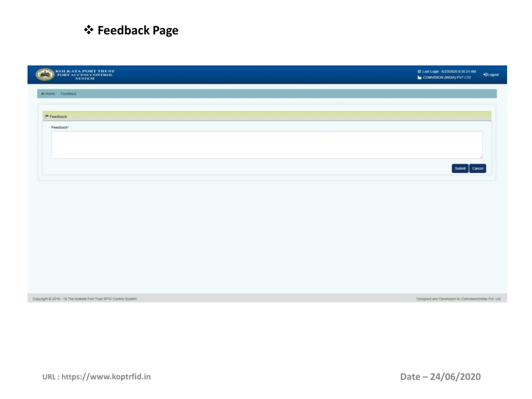Go to Home in the breadcrumb
532x399 pixels.
tap(48, 94)
